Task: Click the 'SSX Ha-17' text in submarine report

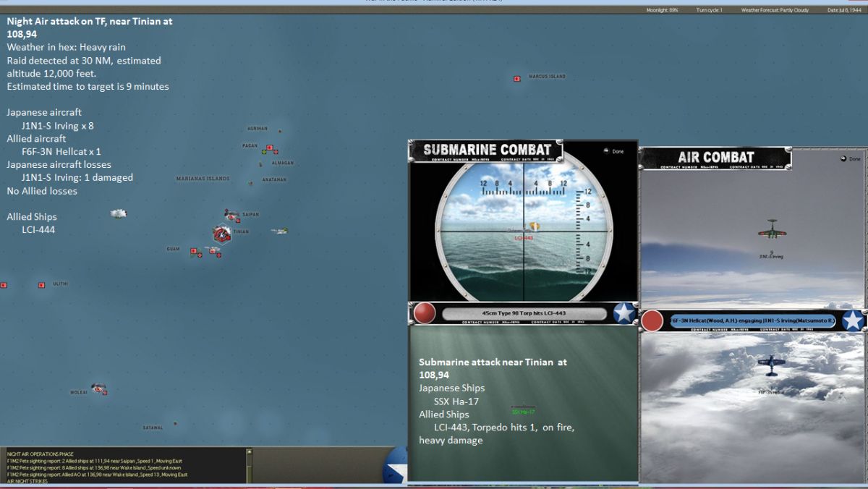Action: tap(456, 401)
